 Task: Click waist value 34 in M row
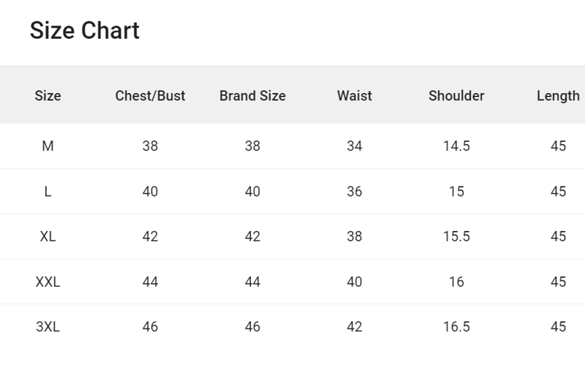click(x=355, y=146)
